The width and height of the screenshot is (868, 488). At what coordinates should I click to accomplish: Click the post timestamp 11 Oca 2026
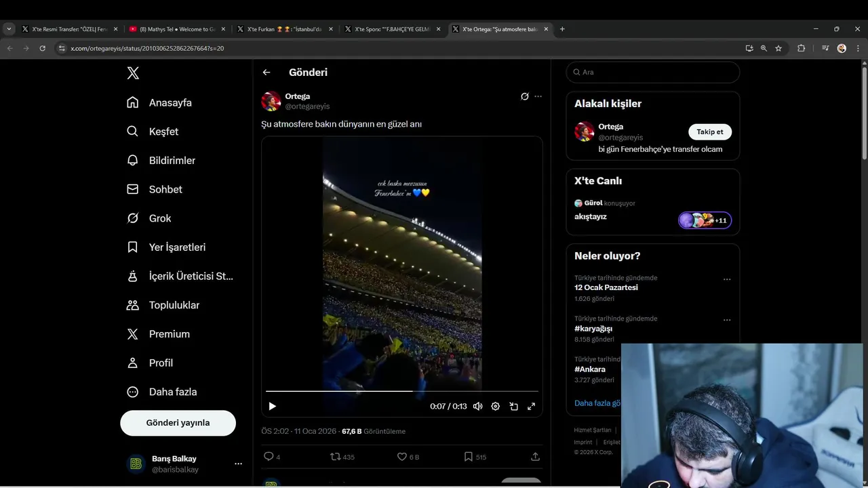click(299, 431)
